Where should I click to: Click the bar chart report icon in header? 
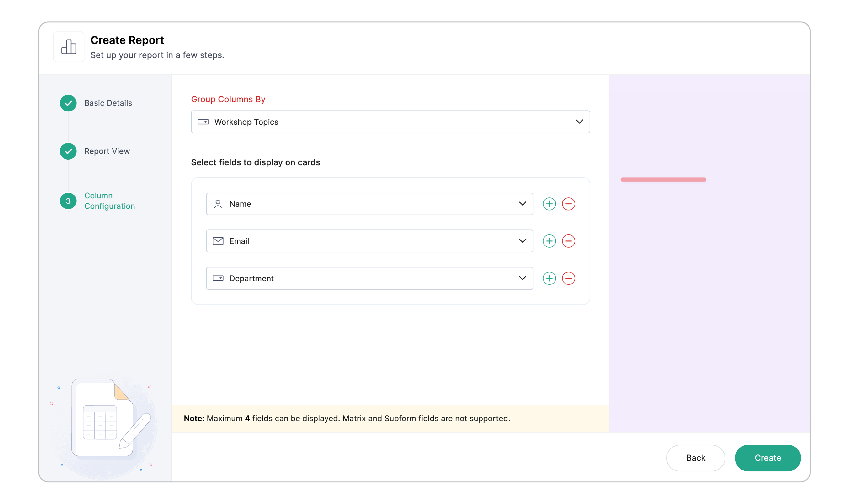point(69,47)
